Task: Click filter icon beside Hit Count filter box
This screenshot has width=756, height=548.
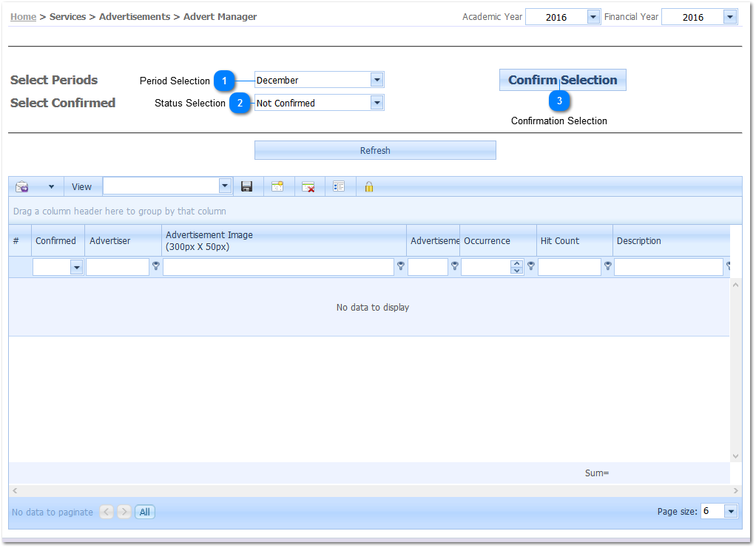Action: [x=607, y=267]
